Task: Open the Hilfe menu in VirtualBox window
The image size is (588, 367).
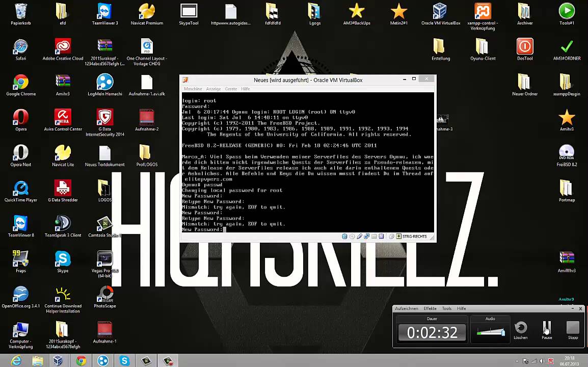Action: coord(246,89)
